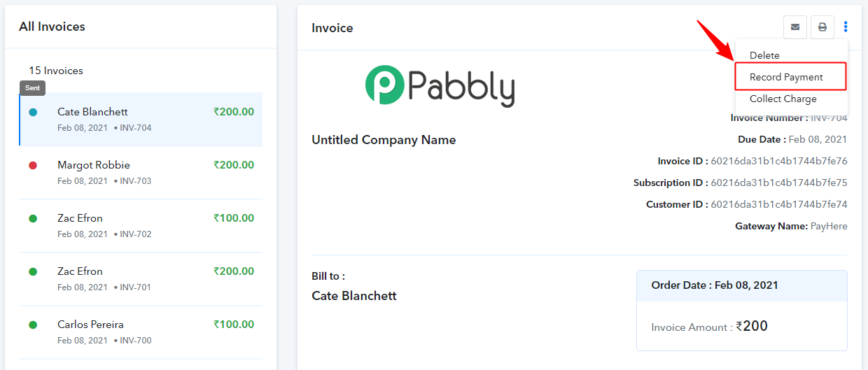Click the Sent status tooltip badge
868x370 pixels.
click(x=33, y=88)
